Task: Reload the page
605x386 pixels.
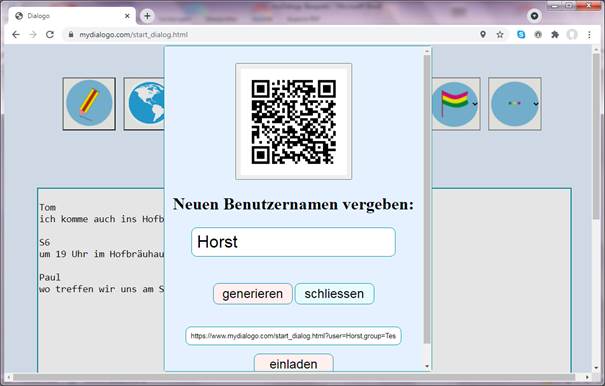Action: coord(50,34)
